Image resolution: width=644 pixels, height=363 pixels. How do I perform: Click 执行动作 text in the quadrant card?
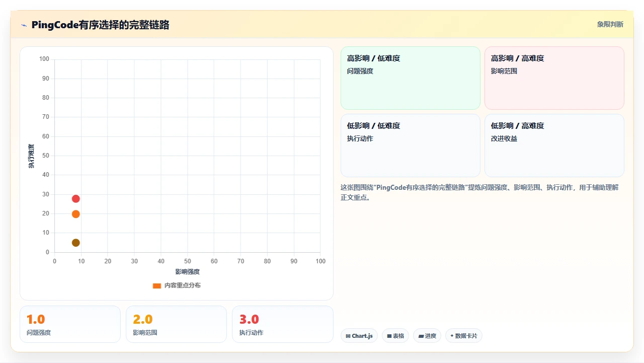(360, 138)
